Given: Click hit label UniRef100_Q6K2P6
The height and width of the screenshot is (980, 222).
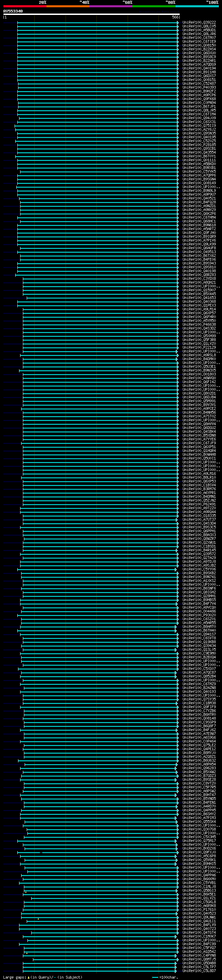Looking at the screenshot, I should pyautogui.click(x=199, y=213).
